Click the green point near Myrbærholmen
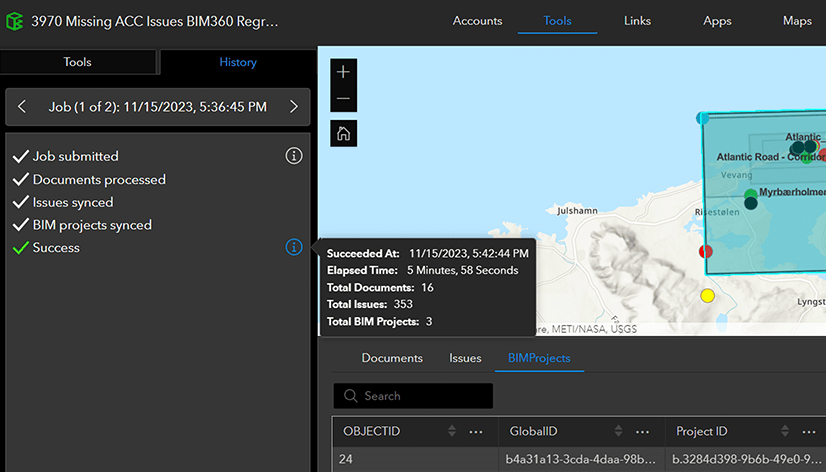This screenshot has height=472, width=826. tap(751, 194)
